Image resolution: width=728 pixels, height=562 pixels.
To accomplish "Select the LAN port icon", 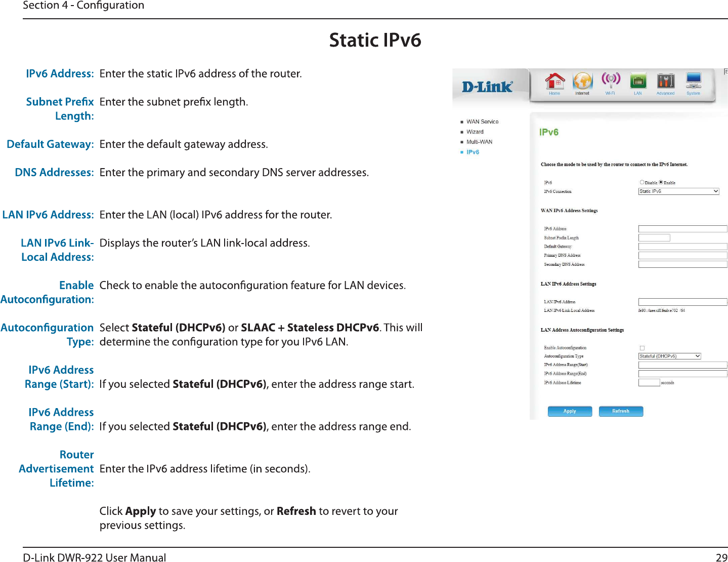I will point(638,82).
